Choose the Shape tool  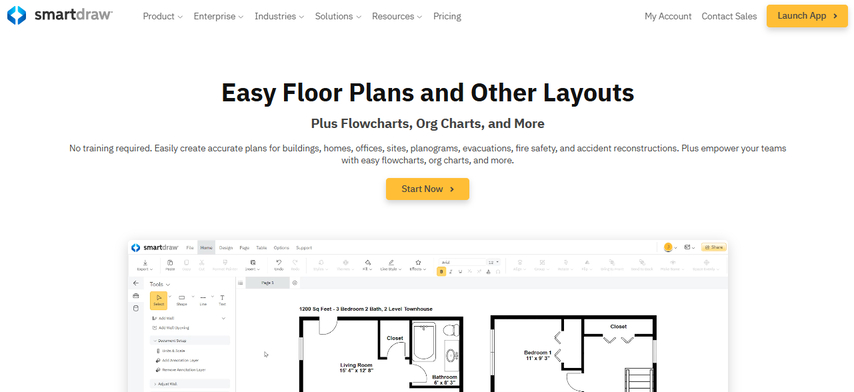(x=181, y=300)
